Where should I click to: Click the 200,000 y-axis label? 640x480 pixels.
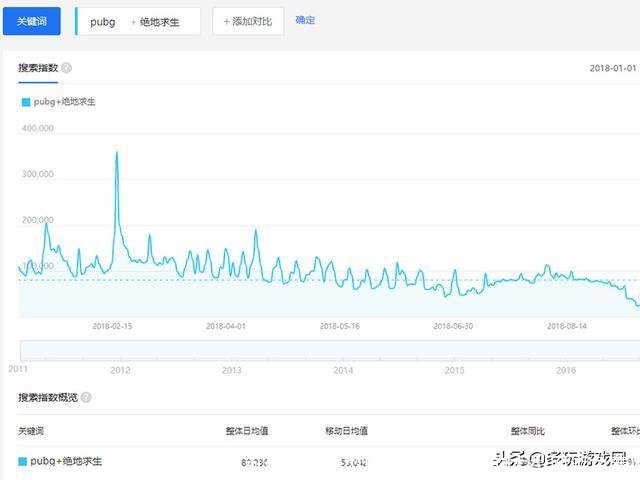pos(38,220)
